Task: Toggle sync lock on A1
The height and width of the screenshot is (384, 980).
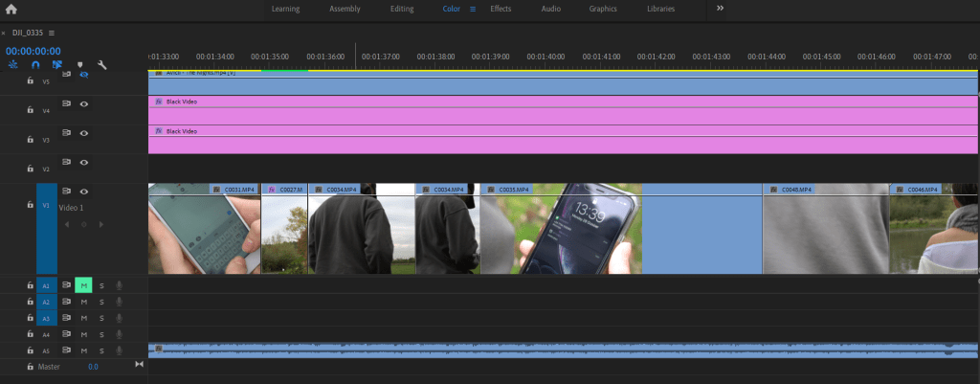Action: [x=66, y=285]
